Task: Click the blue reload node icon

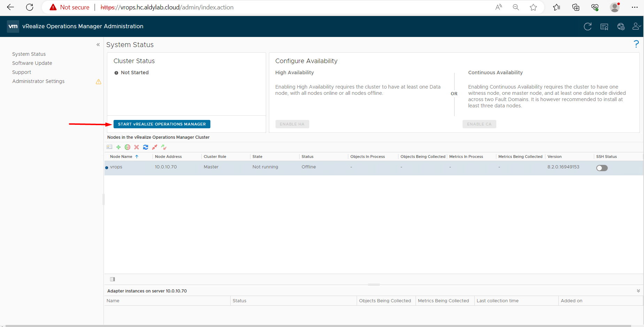Action: coord(146,147)
